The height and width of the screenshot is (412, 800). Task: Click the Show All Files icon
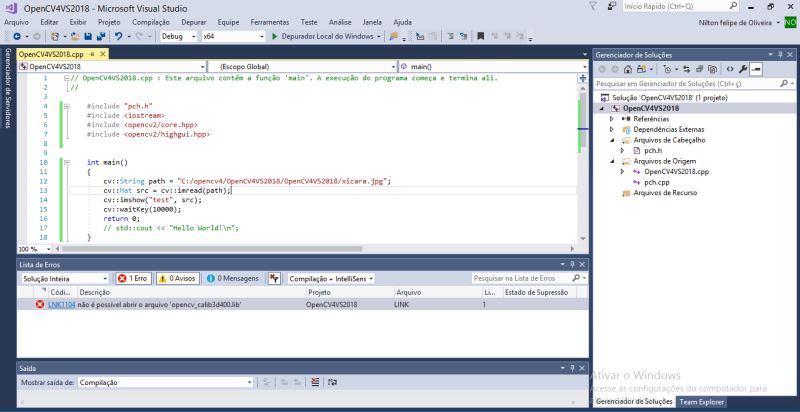pyautogui.click(x=713, y=69)
